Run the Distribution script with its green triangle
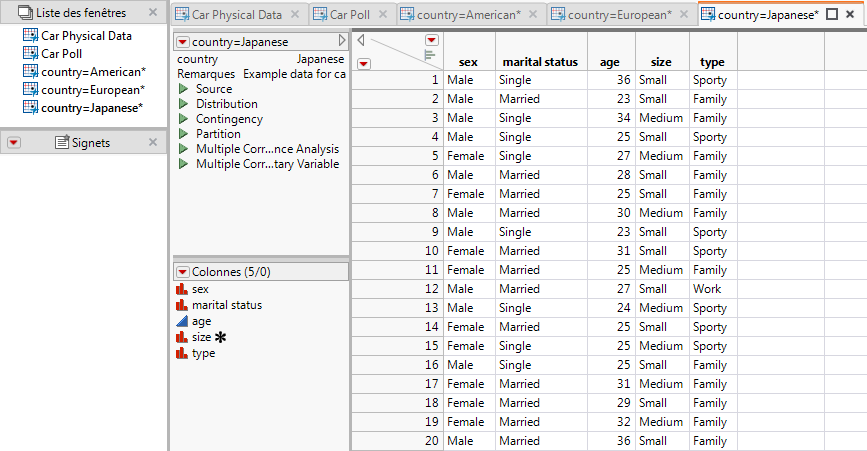Image resolution: width=867 pixels, height=451 pixels. [x=183, y=104]
